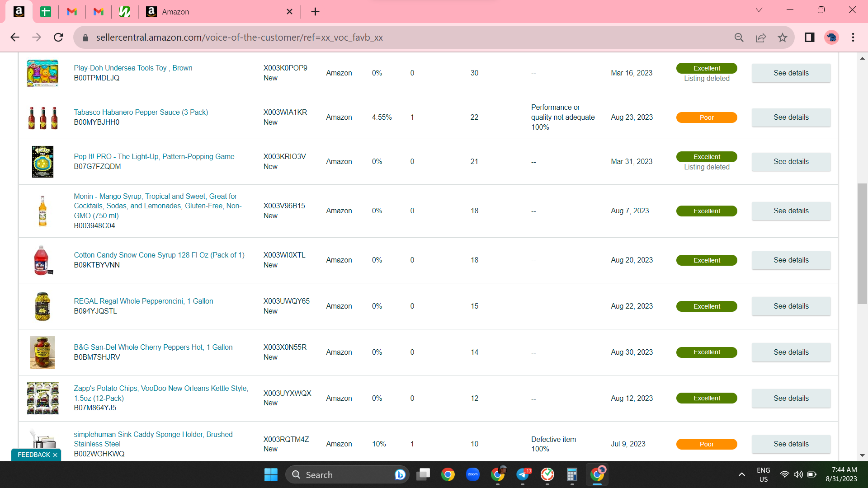This screenshot has width=868, height=488.
Task: Open the zoom magnifier control in address bar
Action: 739,38
